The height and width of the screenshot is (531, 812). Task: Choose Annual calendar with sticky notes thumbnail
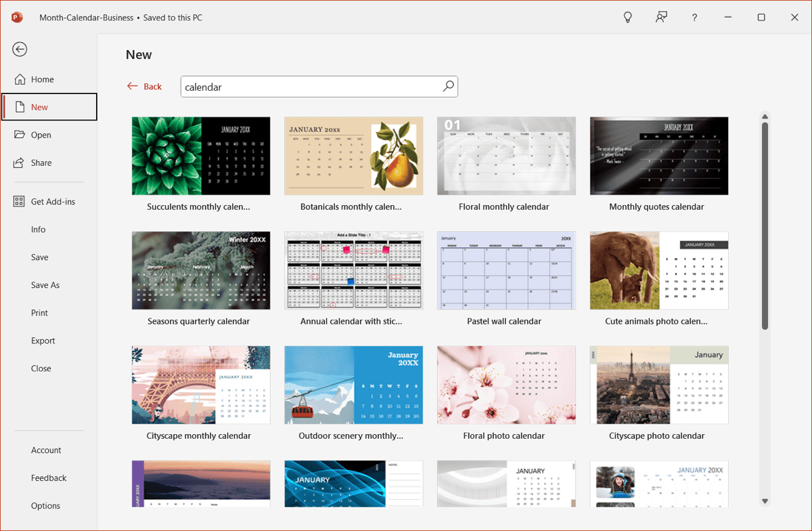[354, 270]
